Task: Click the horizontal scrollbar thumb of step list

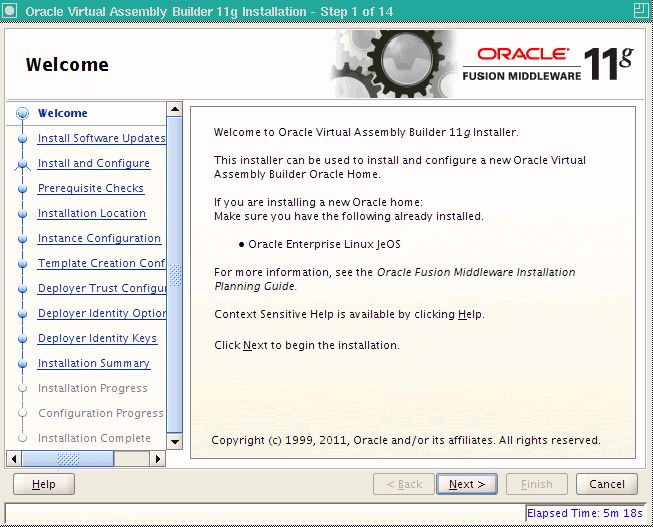Action: (67, 459)
